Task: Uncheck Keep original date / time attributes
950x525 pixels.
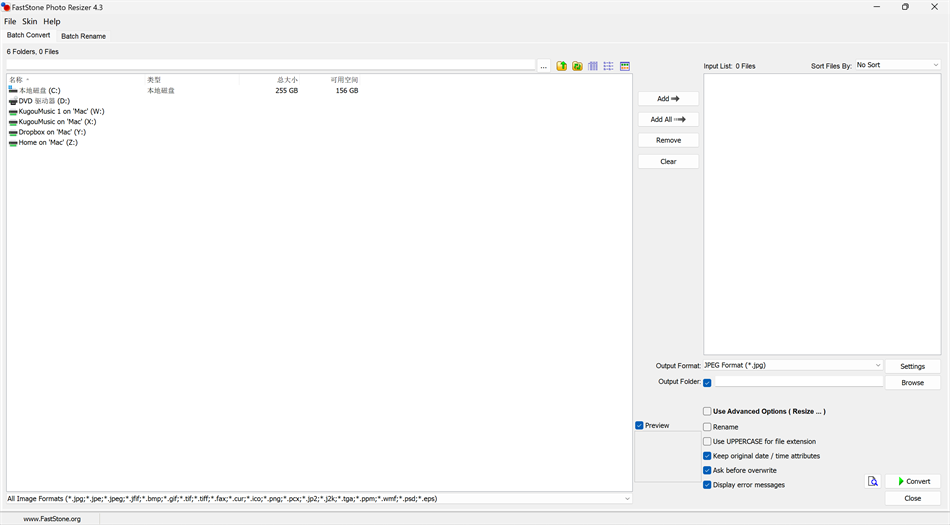Action: point(707,456)
